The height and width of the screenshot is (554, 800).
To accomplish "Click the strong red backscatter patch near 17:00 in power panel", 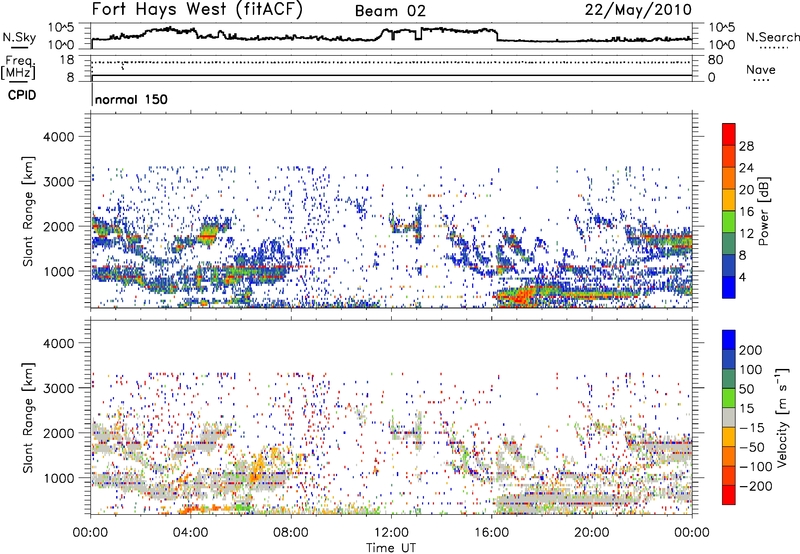I will click(520, 295).
